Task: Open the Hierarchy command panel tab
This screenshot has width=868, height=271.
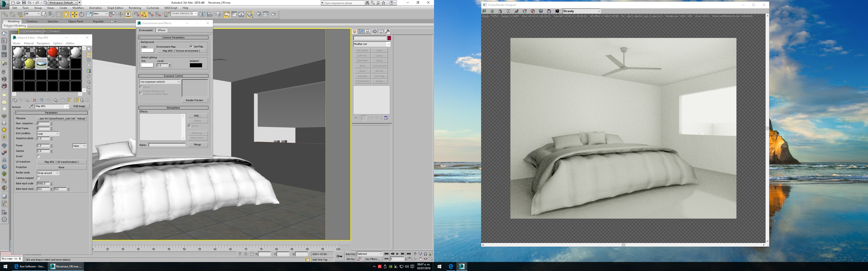Action: tap(368, 32)
